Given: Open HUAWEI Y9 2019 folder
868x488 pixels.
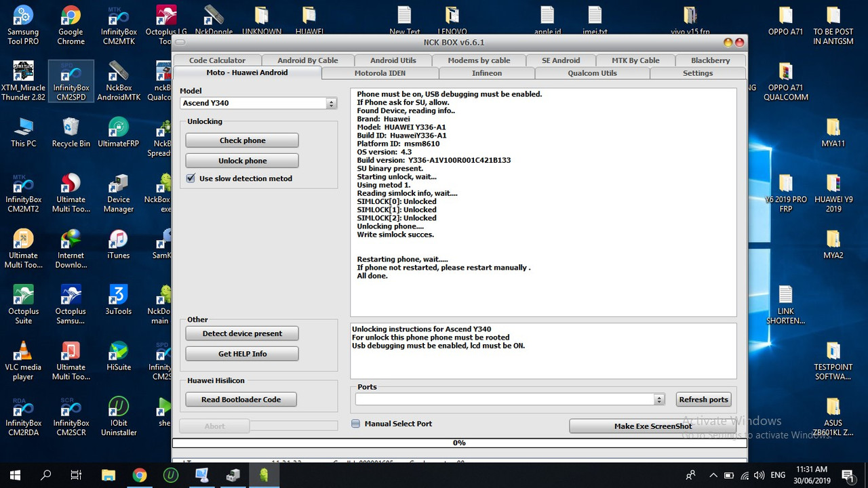Looking at the screenshot, I should (833, 193).
